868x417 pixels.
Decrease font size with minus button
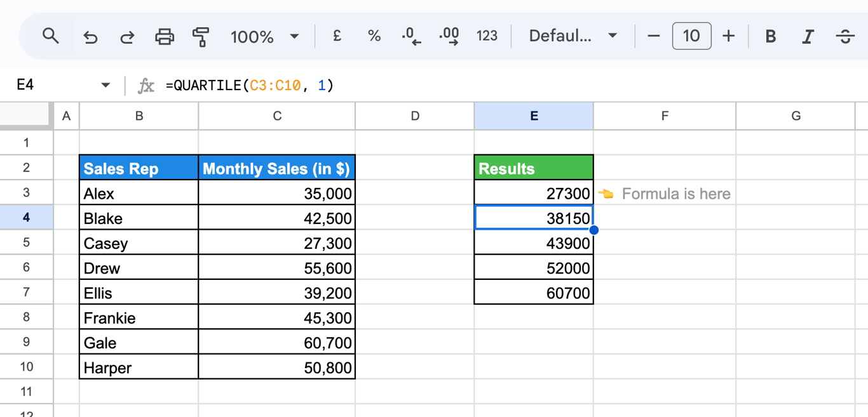[x=653, y=36]
